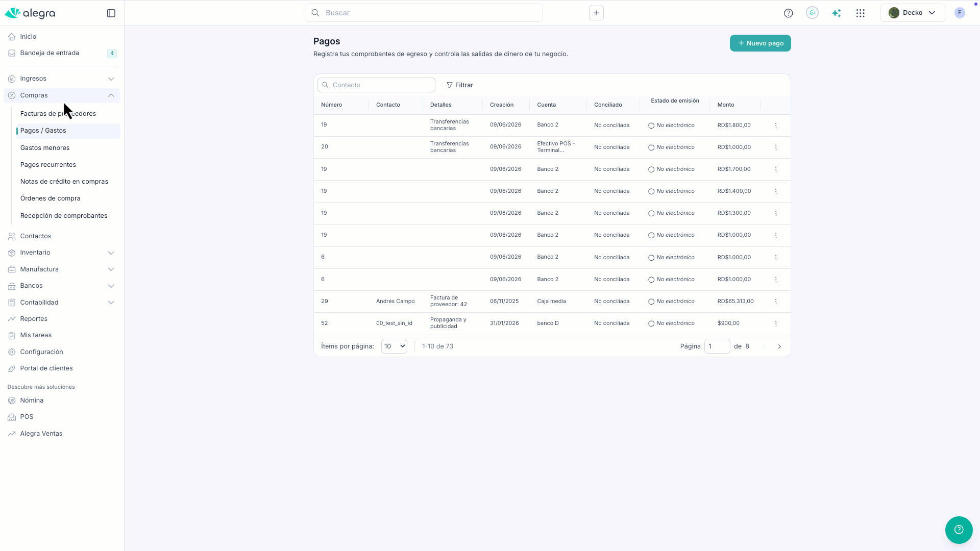This screenshot has height=551, width=980.
Task: Click the Portal de clientes rocket icon
Action: click(12, 368)
